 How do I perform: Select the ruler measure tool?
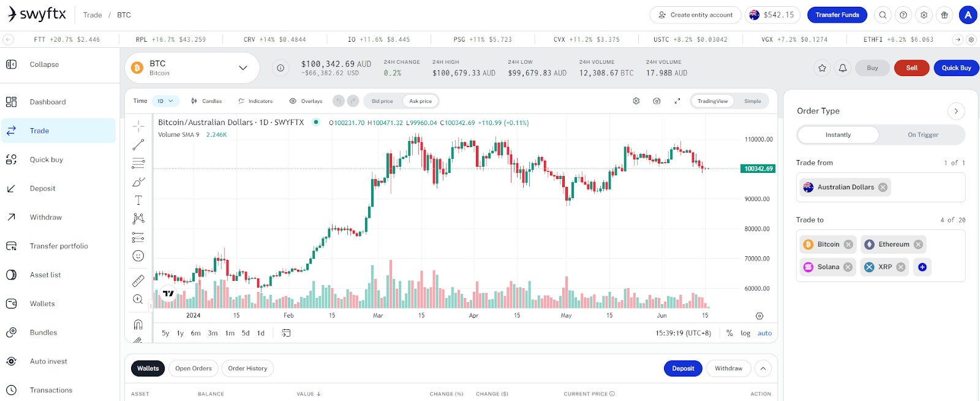pos(138,281)
